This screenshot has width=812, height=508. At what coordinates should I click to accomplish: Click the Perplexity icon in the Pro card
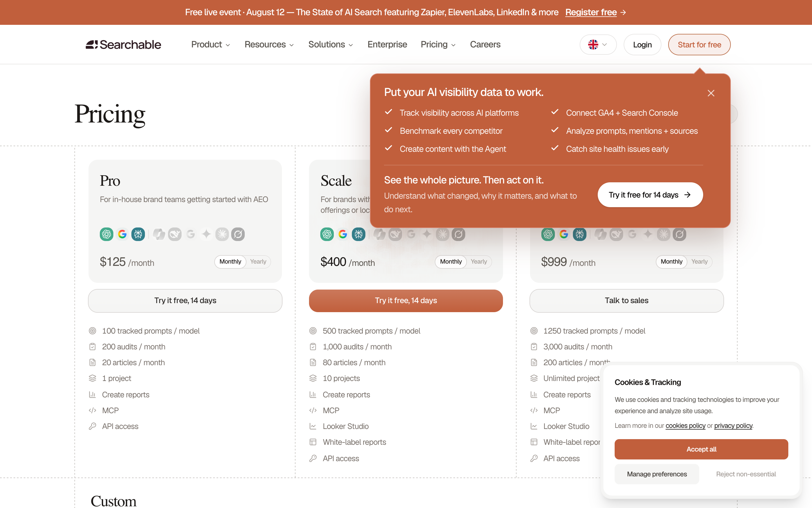tap(138, 234)
